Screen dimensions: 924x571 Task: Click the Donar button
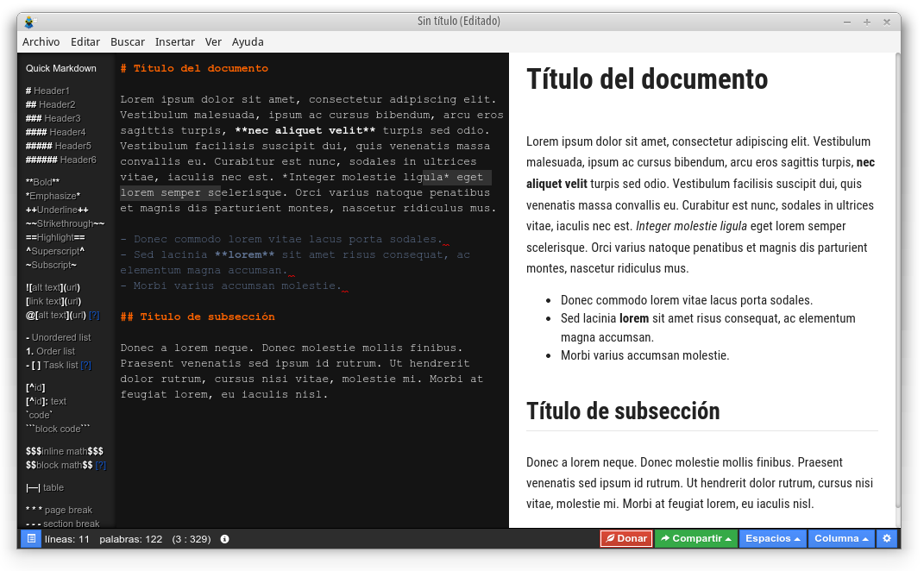626,538
